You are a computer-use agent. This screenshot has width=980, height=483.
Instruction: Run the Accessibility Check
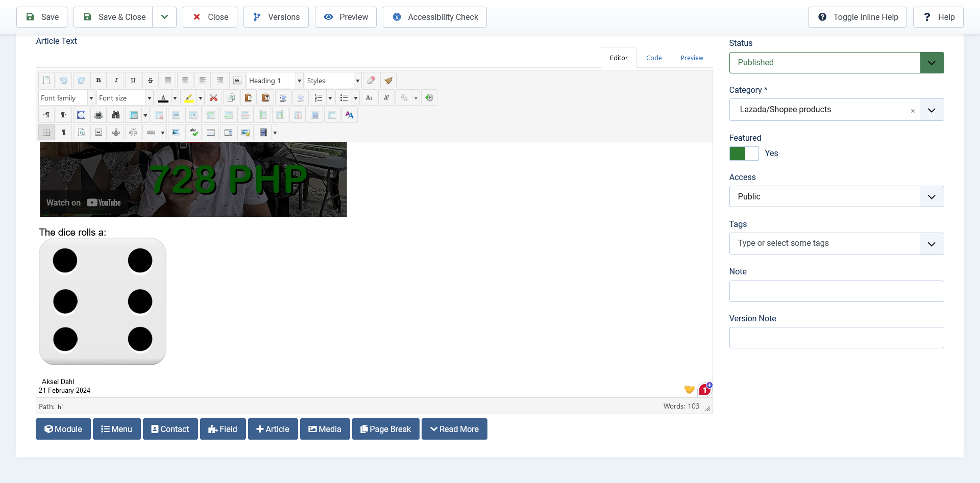pos(435,17)
